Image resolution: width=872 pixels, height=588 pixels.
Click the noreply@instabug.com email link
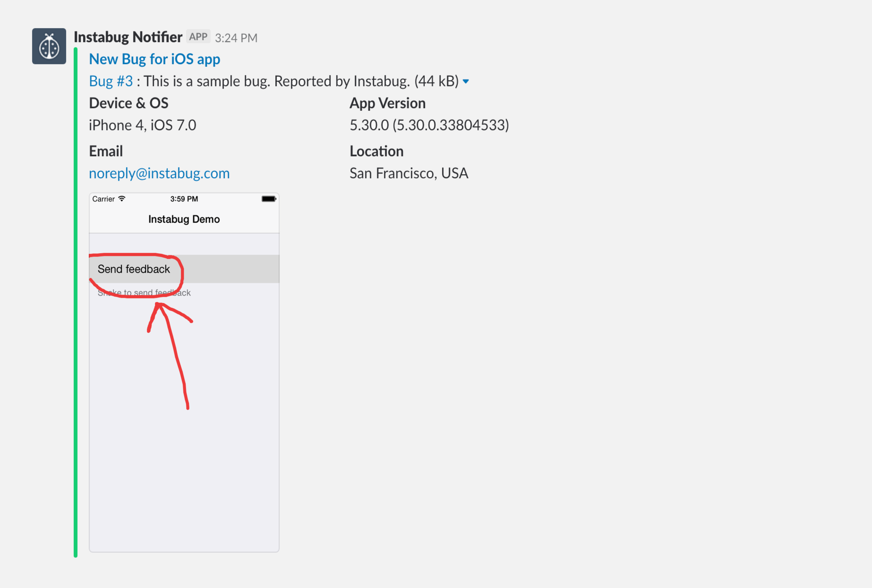click(159, 173)
